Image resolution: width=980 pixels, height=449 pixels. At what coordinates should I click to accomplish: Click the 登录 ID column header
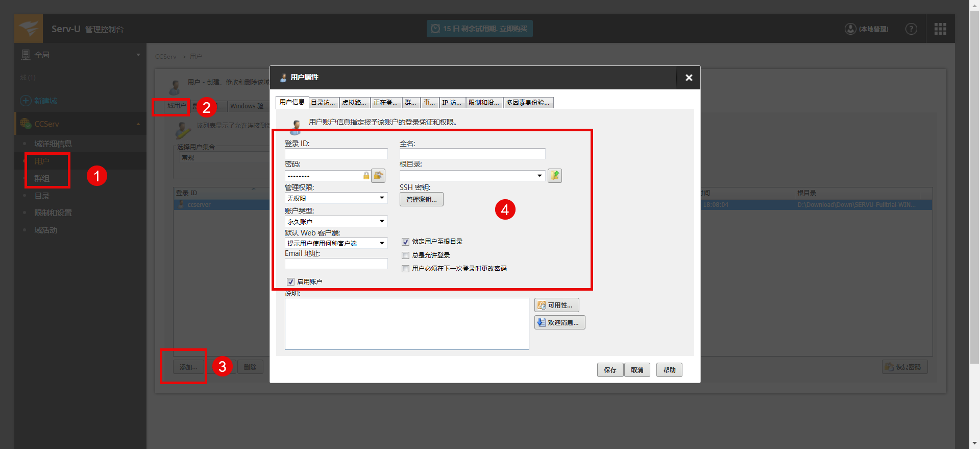coord(222,193)
